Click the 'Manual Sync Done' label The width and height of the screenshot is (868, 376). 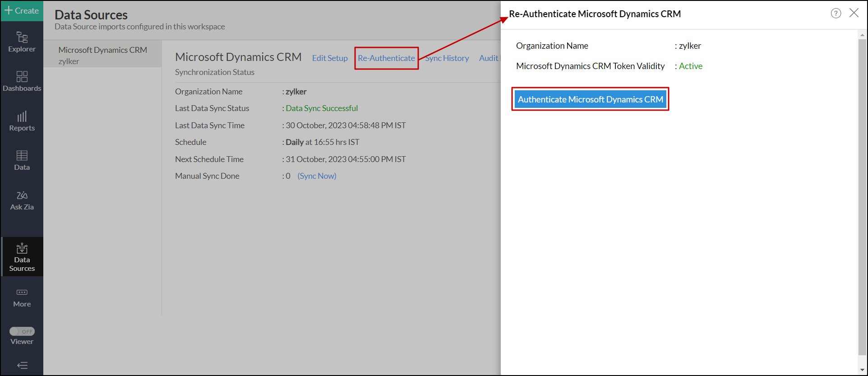[x=207, y=176]
